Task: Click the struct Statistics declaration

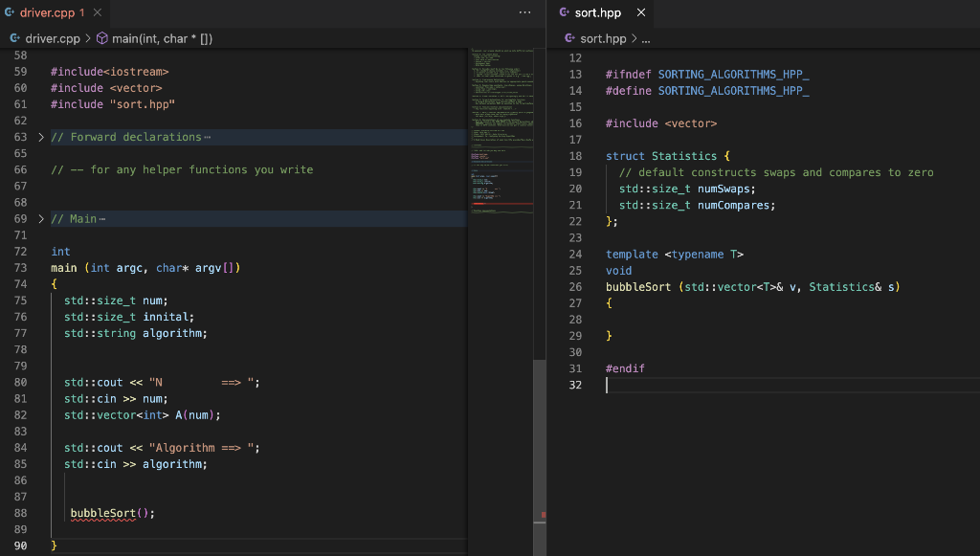Action: point(667,156)
